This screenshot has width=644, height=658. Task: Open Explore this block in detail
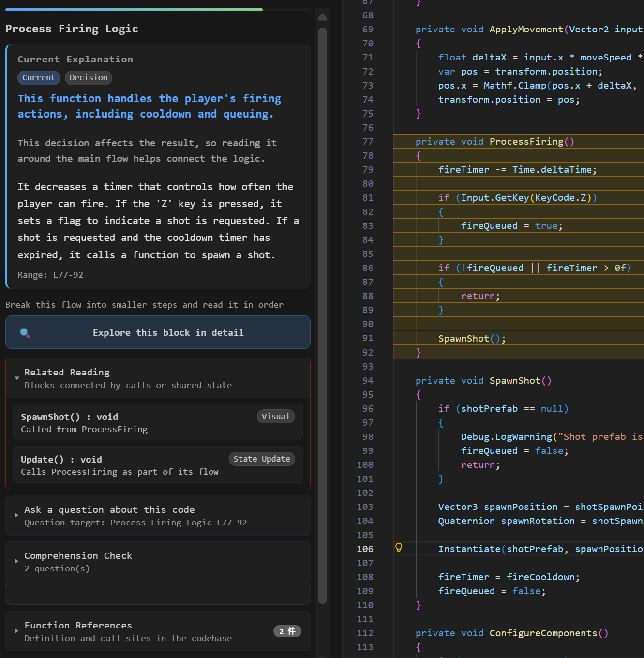[158, 332]
